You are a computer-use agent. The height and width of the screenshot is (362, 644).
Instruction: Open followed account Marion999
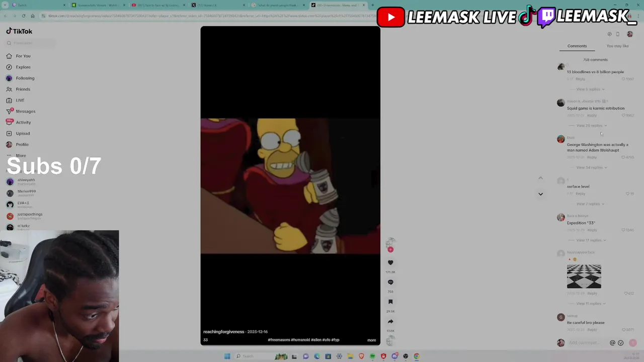[21, 193]
